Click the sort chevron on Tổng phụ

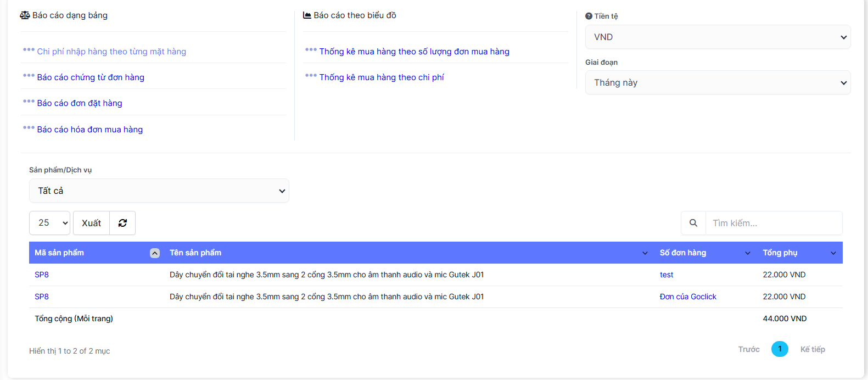833,253
